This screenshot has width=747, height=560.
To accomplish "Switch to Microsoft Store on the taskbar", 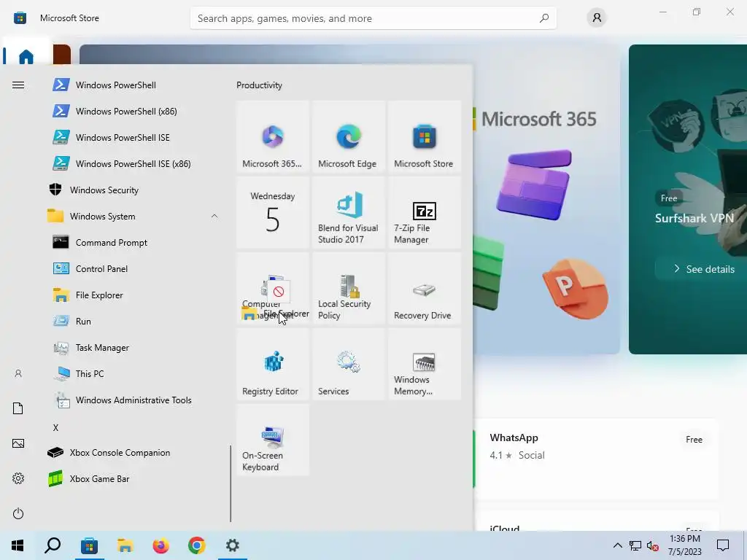I will click(x=89, y=545).
